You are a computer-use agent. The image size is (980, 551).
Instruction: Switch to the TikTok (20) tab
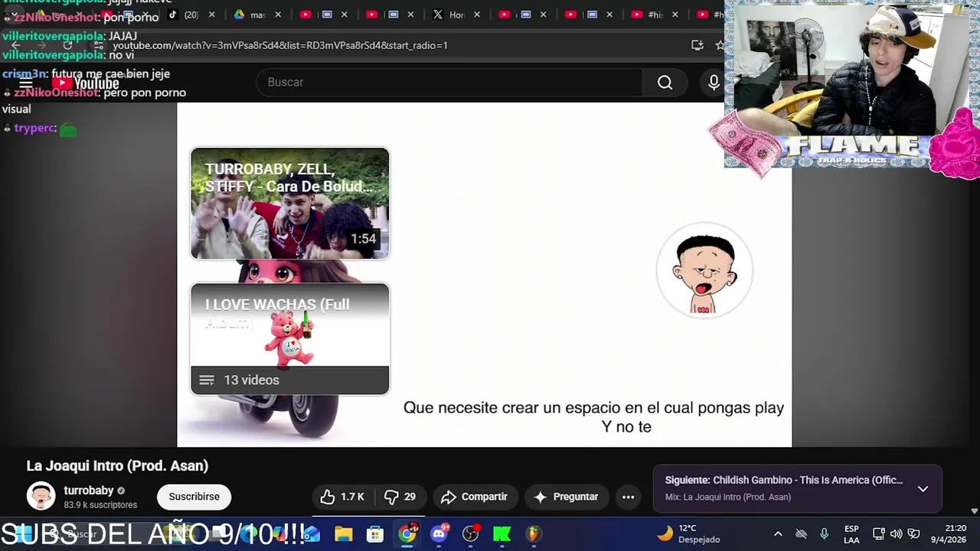click(x=184, y=15)
